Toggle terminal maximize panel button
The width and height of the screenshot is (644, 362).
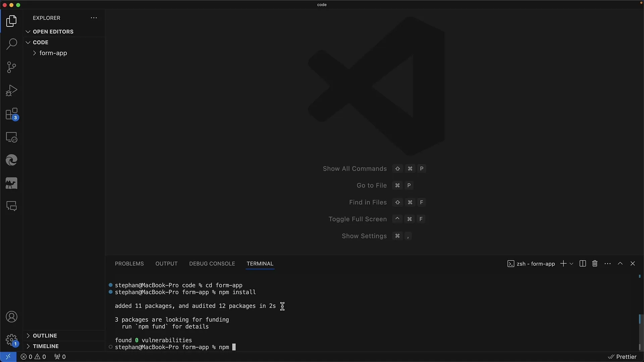(x=620, y=263)
